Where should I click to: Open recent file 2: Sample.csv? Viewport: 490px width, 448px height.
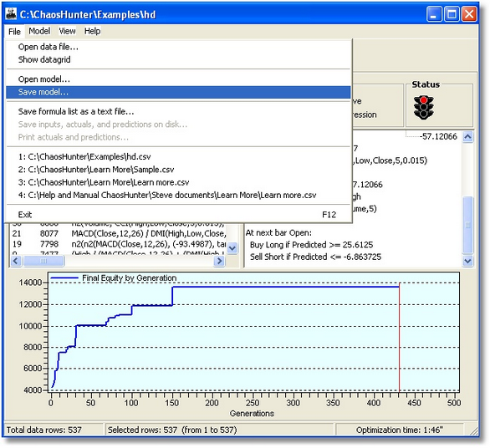point(178,170)
